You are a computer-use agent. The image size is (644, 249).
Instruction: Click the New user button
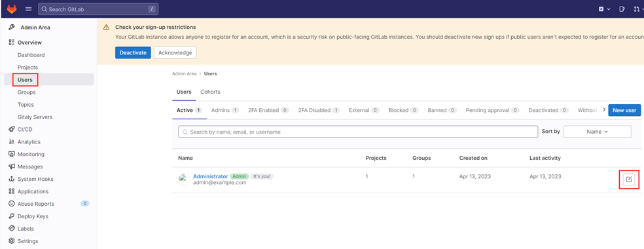point(624,110)
